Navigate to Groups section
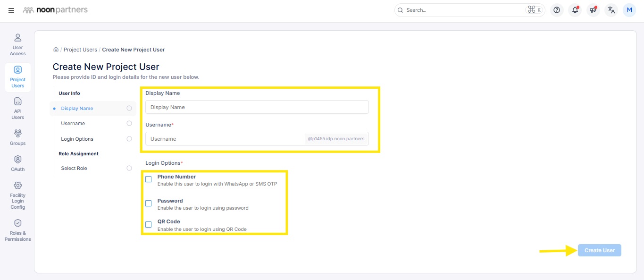 coord(17,137)
